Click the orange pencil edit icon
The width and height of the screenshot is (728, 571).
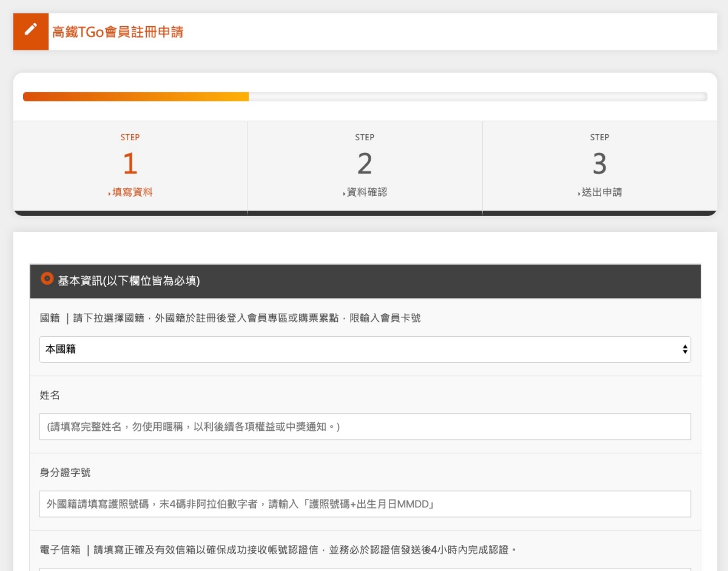coord(31,32)
